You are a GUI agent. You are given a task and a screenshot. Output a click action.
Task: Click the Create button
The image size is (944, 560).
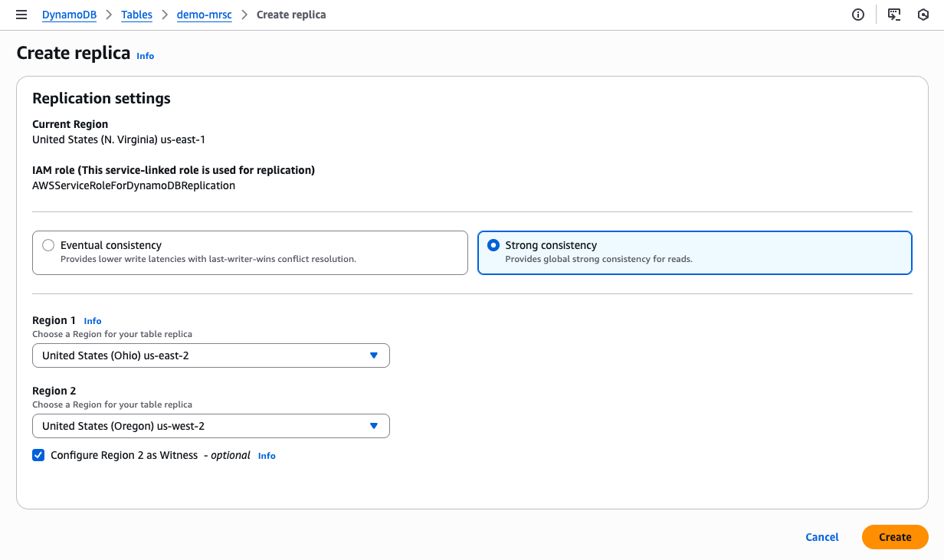coord(895,537)
